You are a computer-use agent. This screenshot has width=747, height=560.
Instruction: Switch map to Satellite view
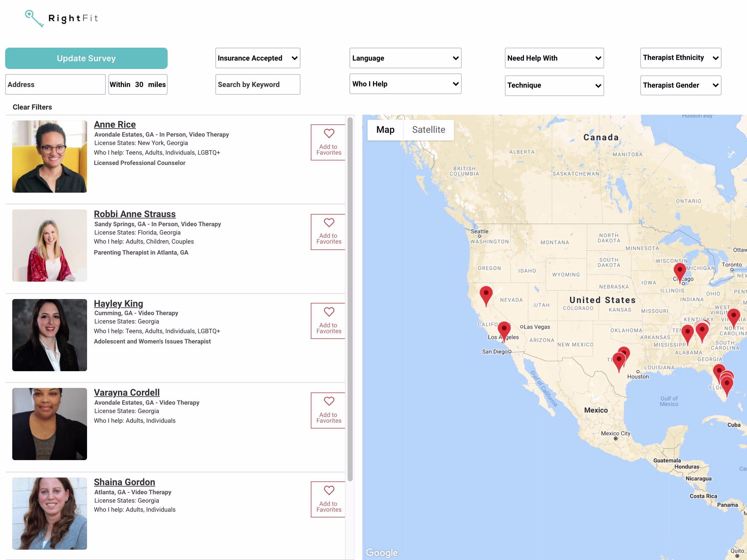428,130
